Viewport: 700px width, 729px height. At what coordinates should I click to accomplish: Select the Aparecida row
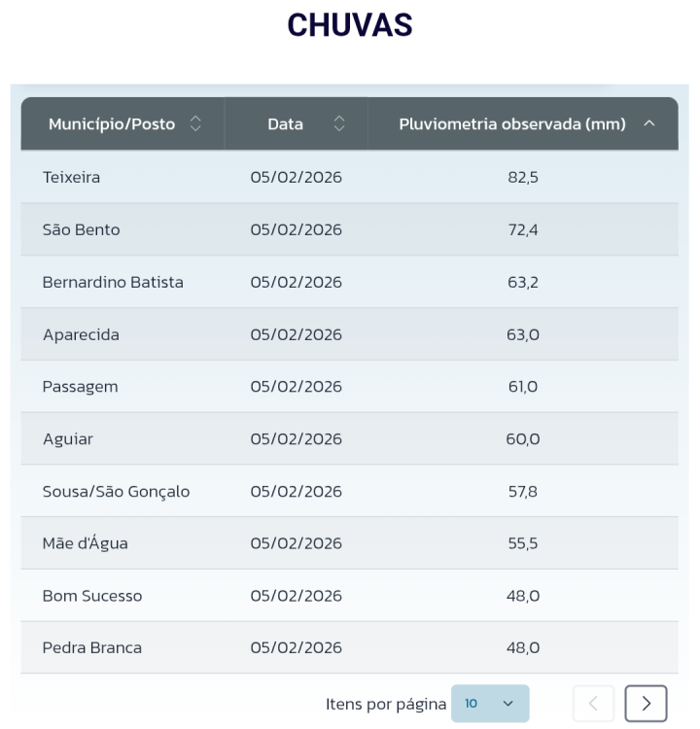(81, 334)
